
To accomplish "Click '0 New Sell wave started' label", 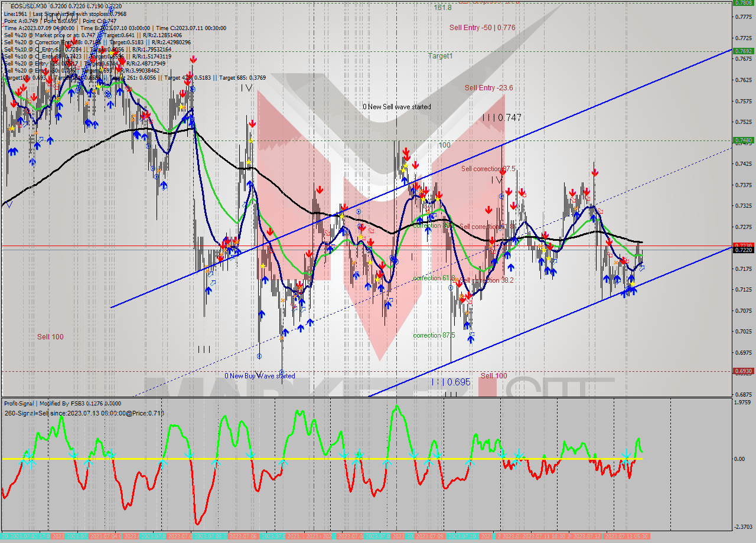I will click(396, 107).
